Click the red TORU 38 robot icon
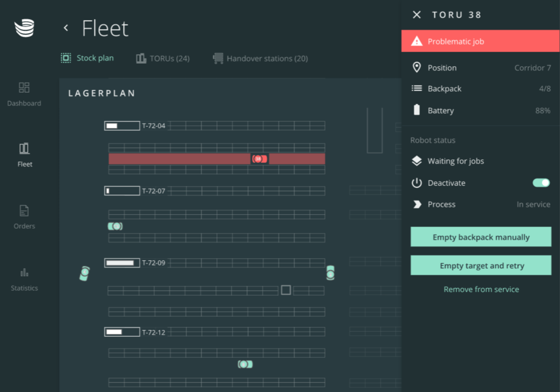Screen dimensions: 560x392 [x=259, y=159]
